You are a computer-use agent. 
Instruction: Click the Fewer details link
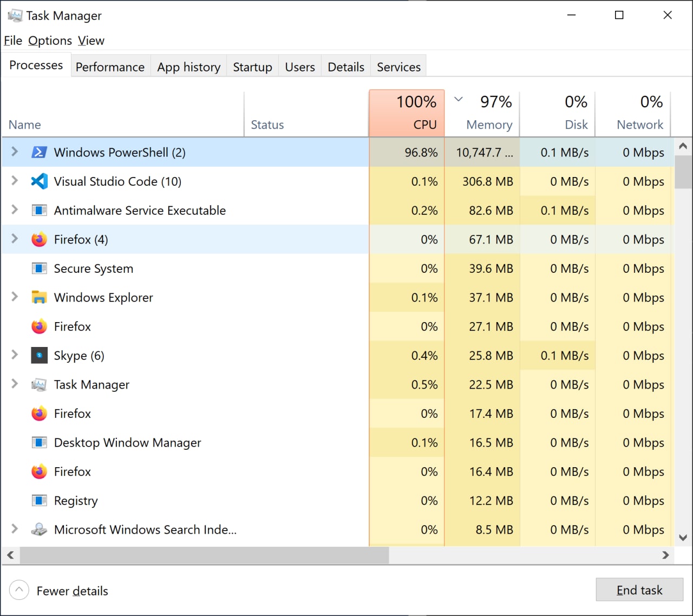click(x=72, y=591)
